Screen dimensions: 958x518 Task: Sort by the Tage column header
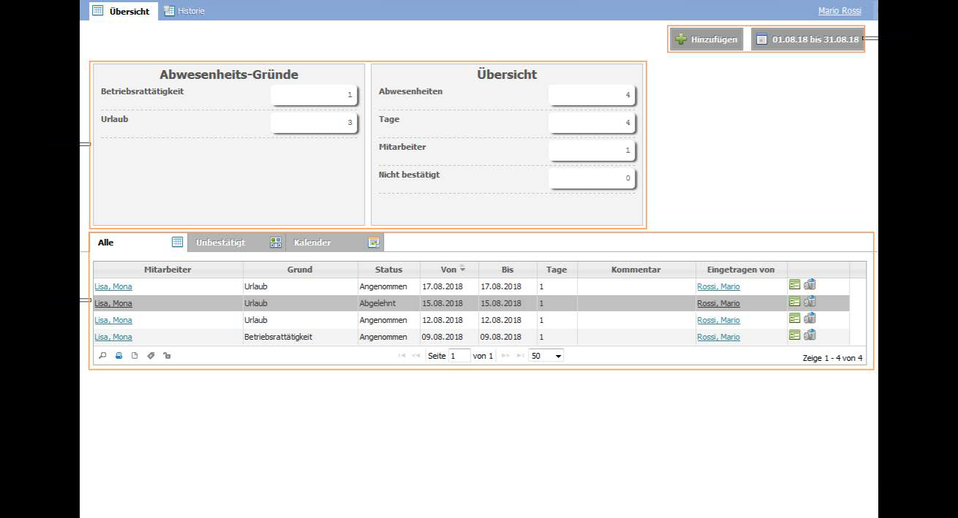pos(557,269)
